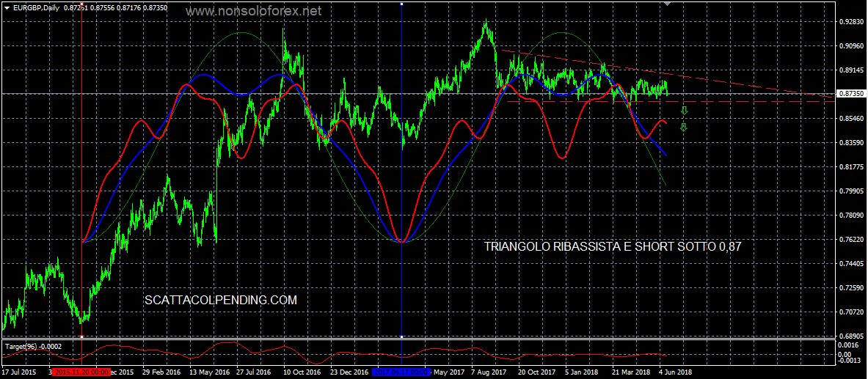868x379 pixels.
Task: Click the chart shift triangle marker at top
Action: [x=667, y=4]
